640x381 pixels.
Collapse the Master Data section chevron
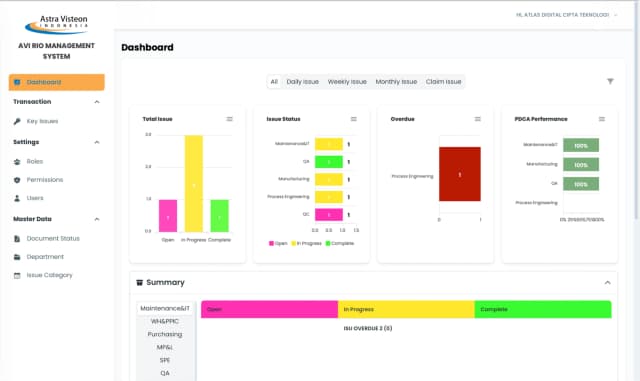click(x=97, y=219)
